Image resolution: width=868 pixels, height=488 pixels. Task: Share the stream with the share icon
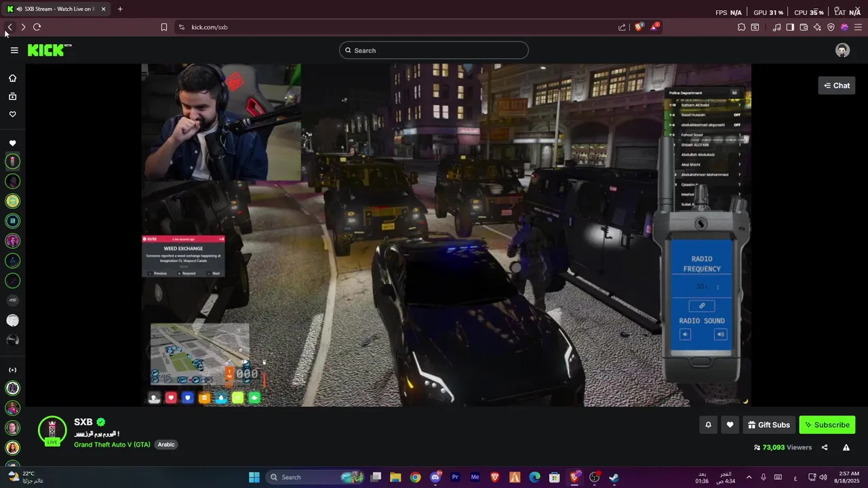(825, 447)
